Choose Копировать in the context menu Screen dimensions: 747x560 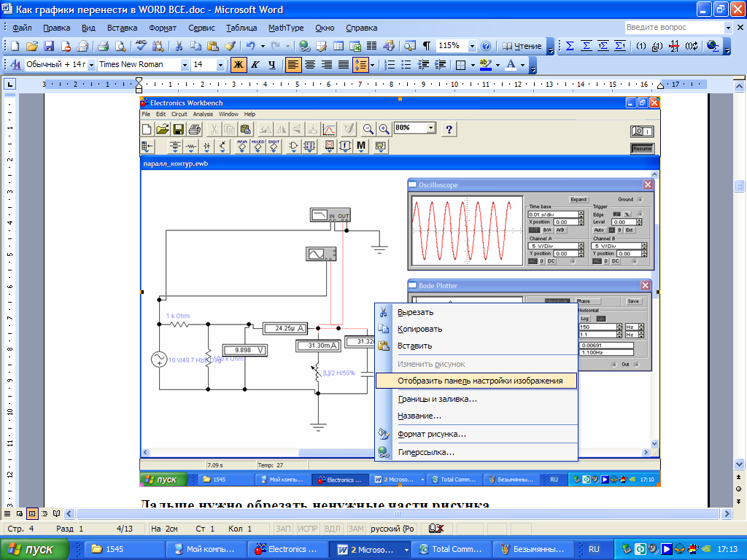476,329
